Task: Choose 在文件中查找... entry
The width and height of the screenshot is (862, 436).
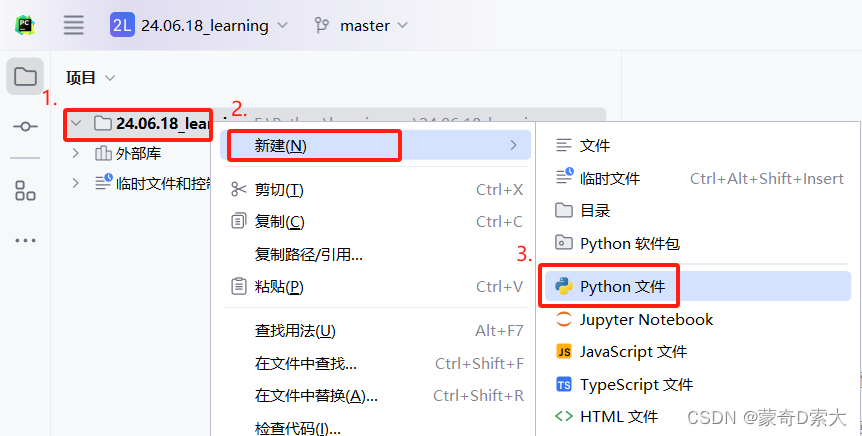Action: [x=375, y=363]
